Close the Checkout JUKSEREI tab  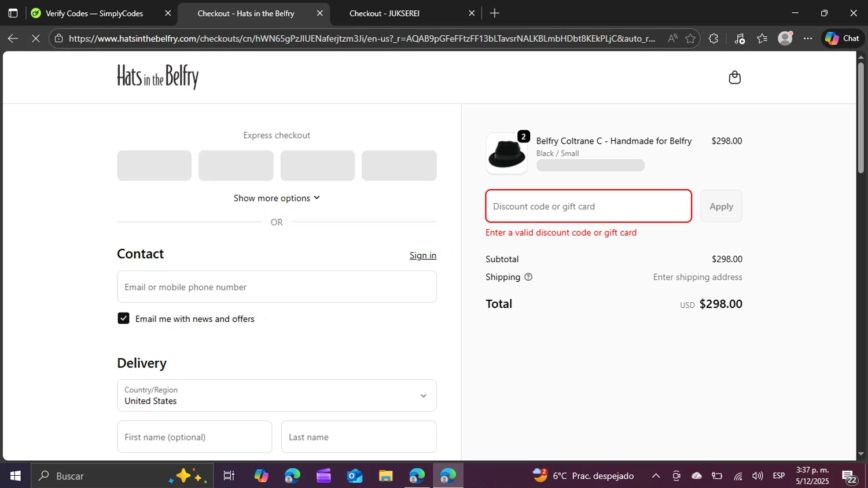(x=472, y=13)
